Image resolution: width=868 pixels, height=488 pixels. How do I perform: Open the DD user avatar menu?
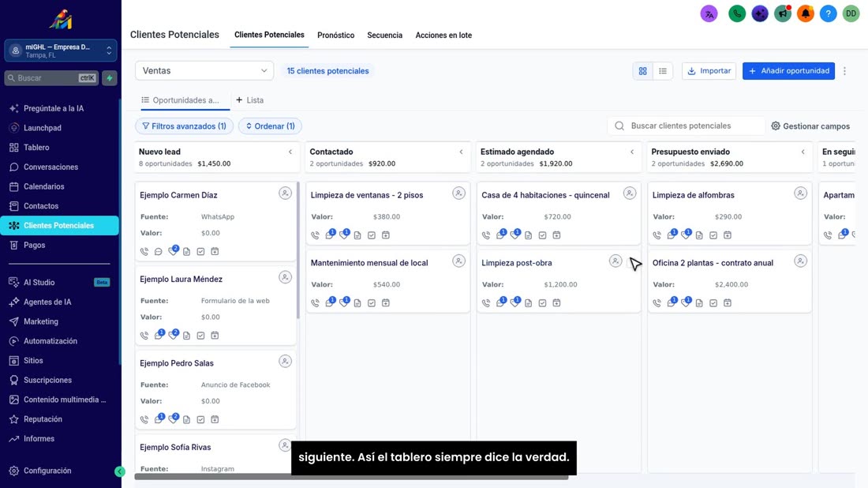pos(851,14)
